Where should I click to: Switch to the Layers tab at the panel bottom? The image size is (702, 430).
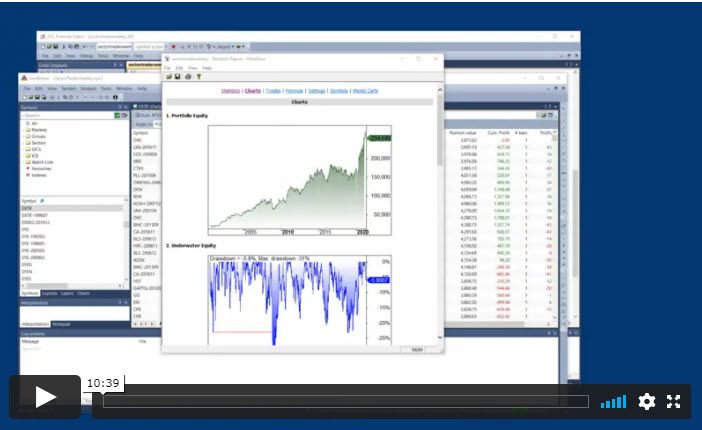click(67, 293)
